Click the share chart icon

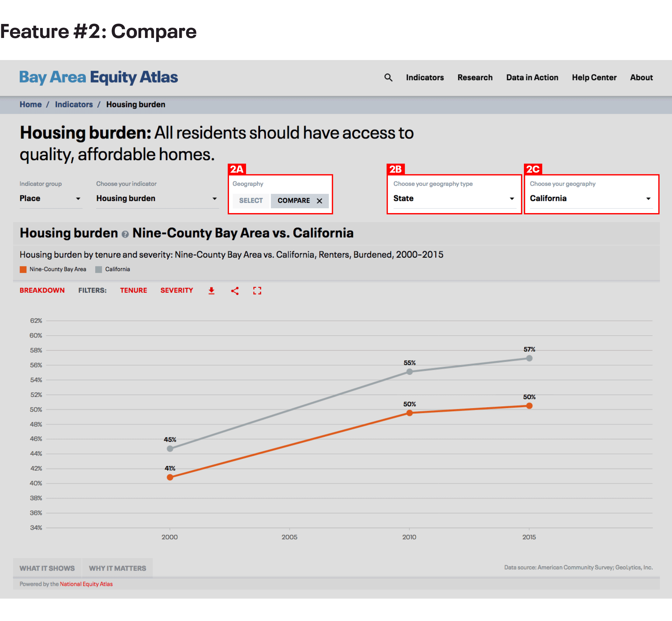point(235,291)
